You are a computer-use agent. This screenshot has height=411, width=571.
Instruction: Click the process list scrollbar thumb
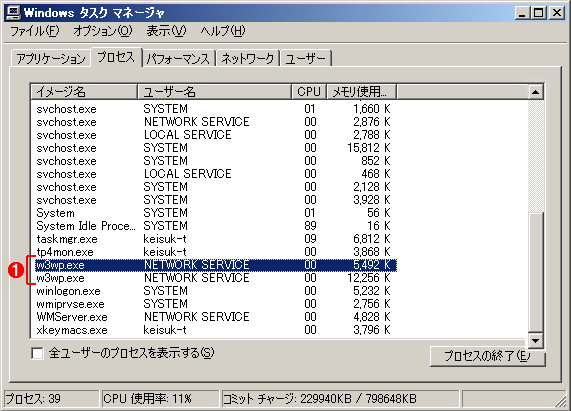pos(535,272)
